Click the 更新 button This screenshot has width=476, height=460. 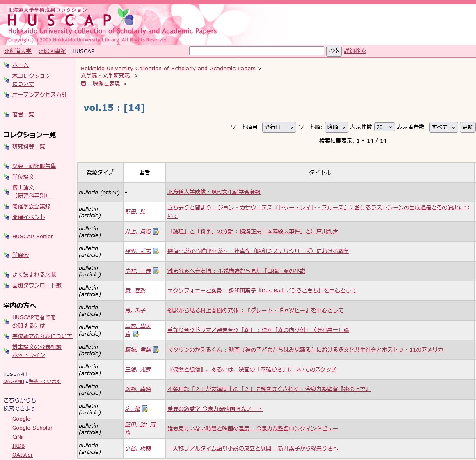[x=467, y=127]
